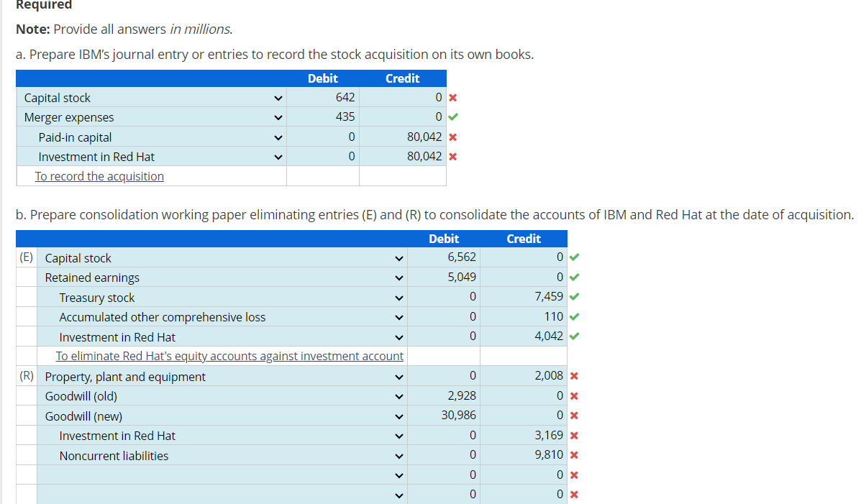Open the Merger expenses account dropdown
861x504 pixels.
[152, 117]
